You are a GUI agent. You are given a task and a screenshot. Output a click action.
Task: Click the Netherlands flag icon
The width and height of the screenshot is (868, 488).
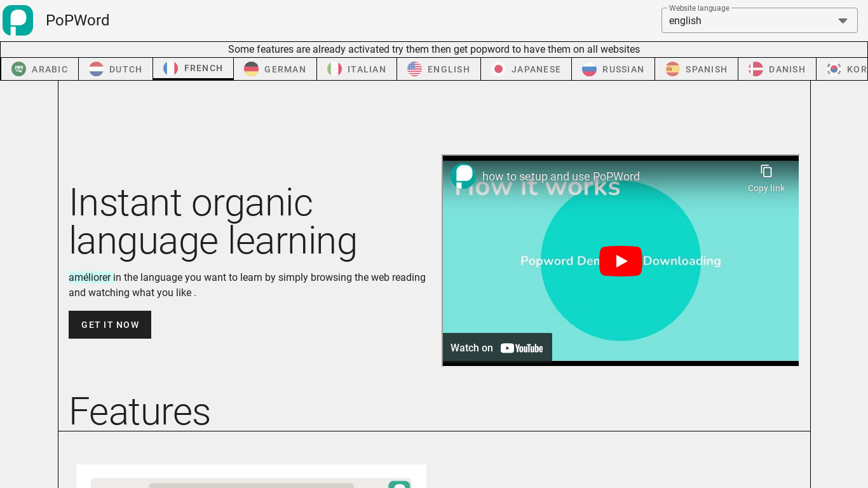96,69
